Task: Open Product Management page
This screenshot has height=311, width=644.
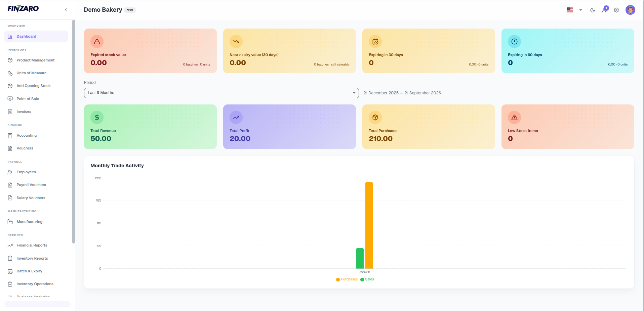Action: [36, 60]
